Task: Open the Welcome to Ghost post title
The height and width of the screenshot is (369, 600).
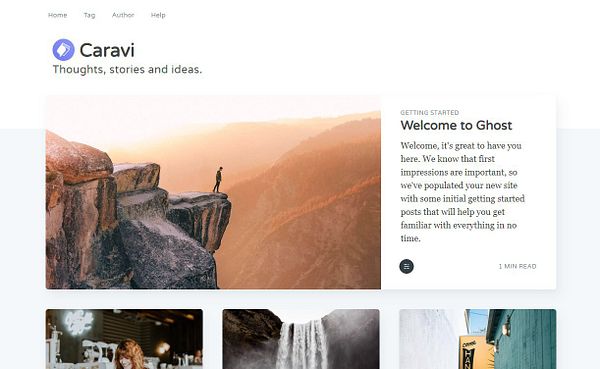Action: [x=456, y=125]
